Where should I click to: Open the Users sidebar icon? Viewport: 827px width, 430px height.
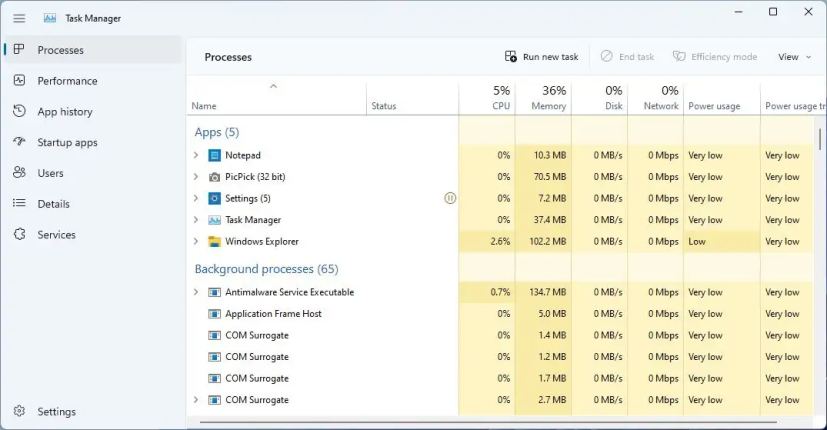[19, 173]
